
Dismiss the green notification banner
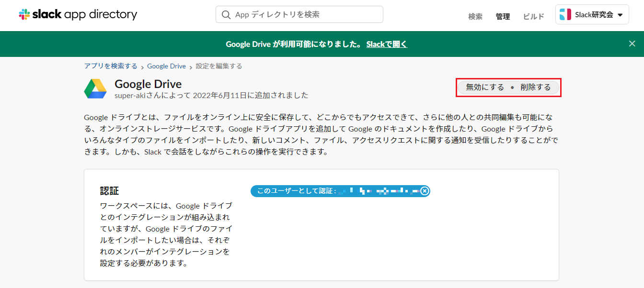(x=632, y=44)
